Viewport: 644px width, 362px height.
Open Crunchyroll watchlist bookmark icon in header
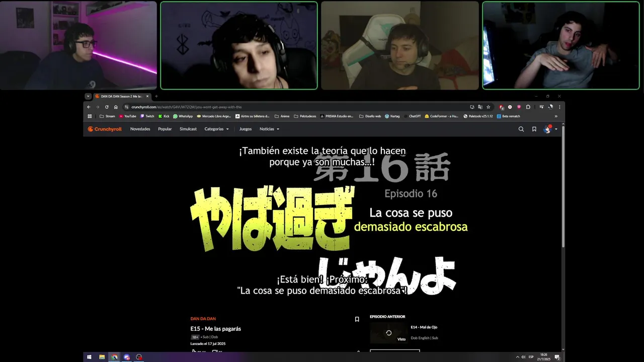point(534,129)
